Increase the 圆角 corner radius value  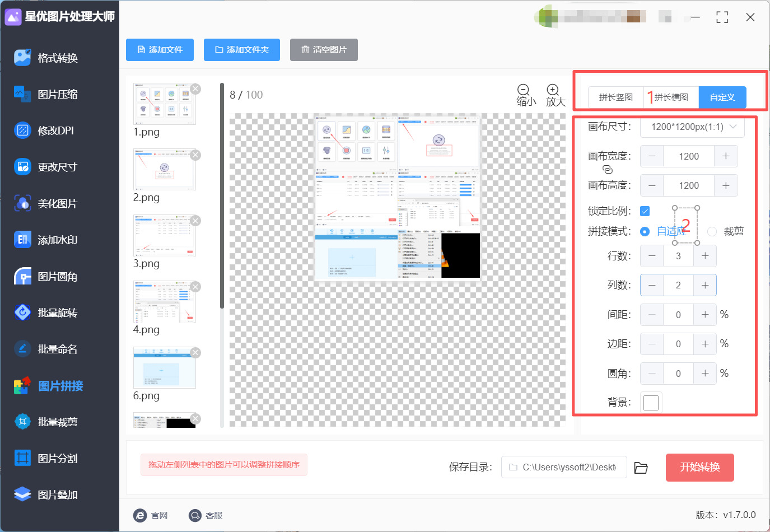click(705, 373)
